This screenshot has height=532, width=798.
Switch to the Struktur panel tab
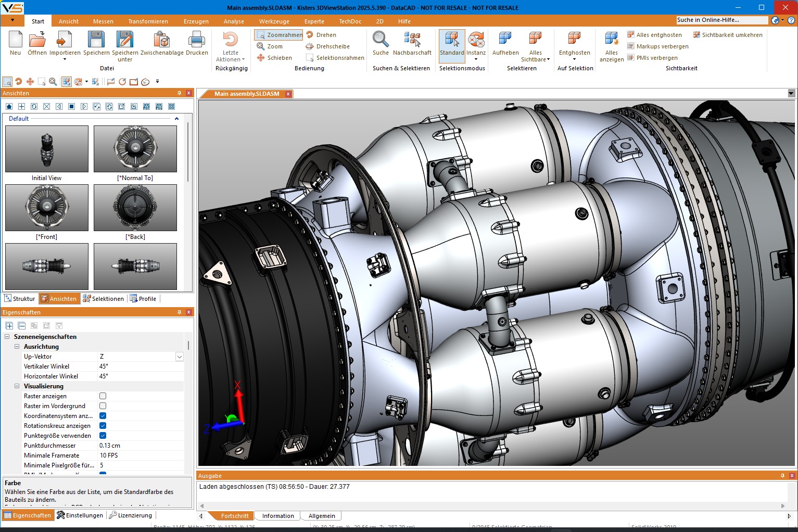click(20, 299)
